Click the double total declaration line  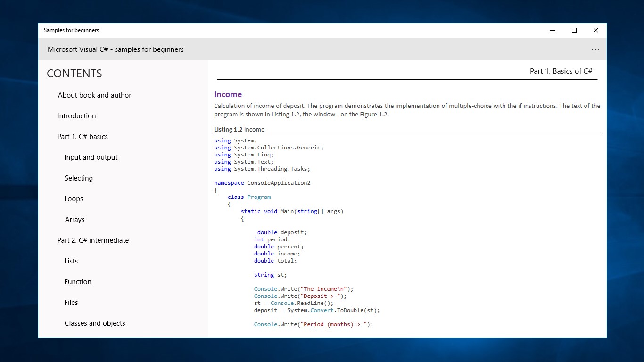pos(275,261)
